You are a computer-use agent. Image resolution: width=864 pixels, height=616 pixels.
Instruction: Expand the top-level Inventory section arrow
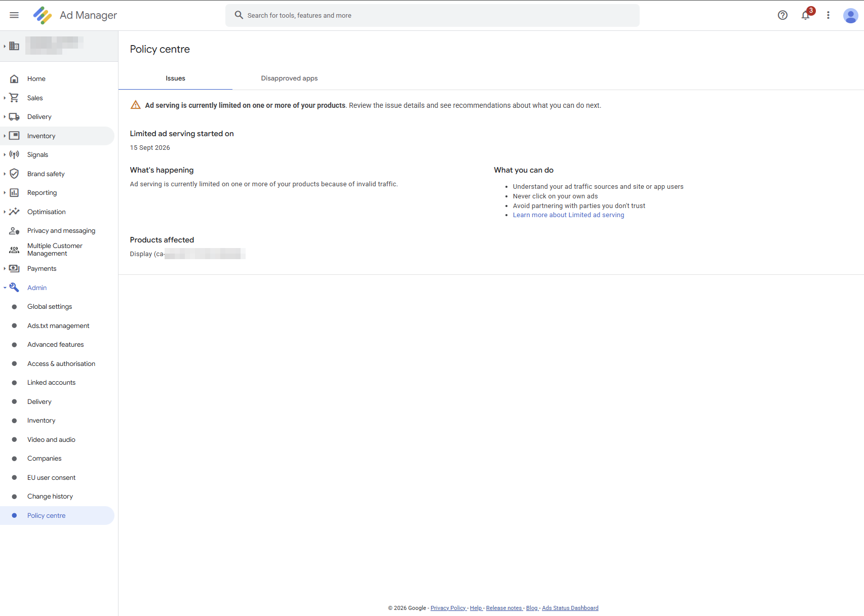coord(5,136)
